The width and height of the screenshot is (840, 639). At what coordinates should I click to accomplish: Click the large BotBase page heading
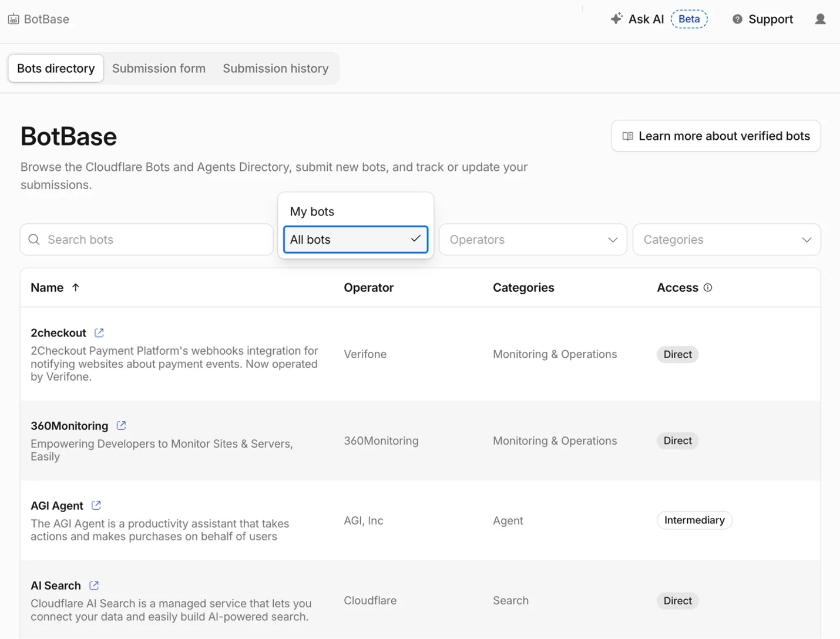tap(69, 136)
